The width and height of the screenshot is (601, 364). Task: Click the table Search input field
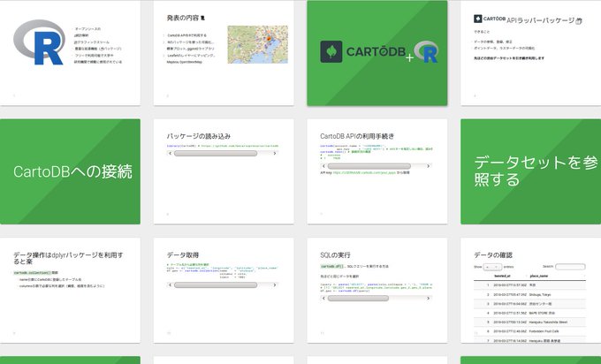click(570, 266)
